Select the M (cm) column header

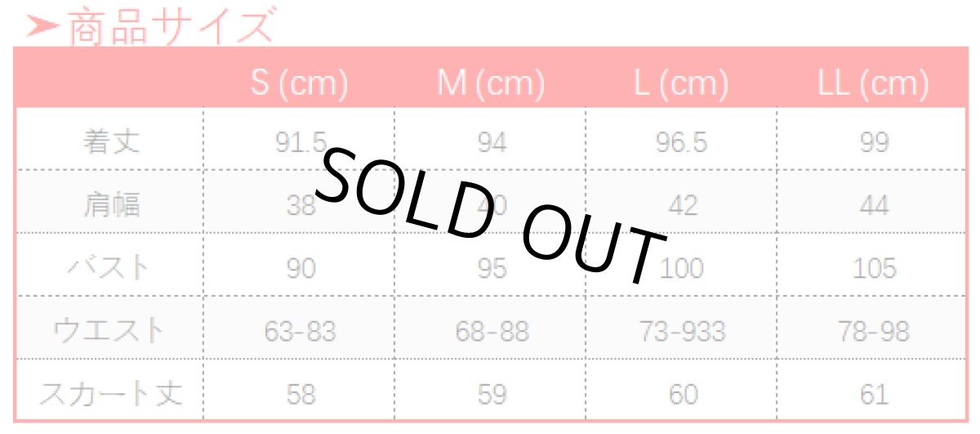(490, 83)
